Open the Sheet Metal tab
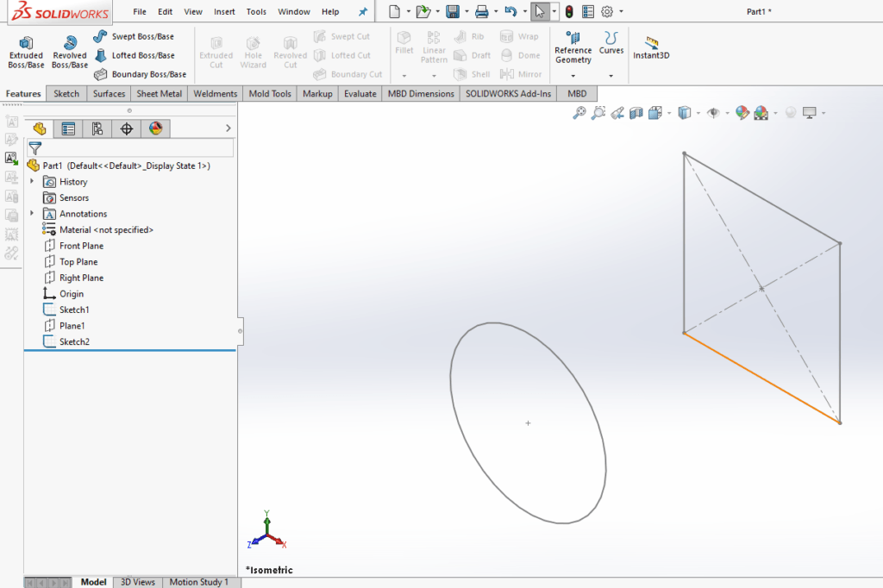 (x=159, y=93)
